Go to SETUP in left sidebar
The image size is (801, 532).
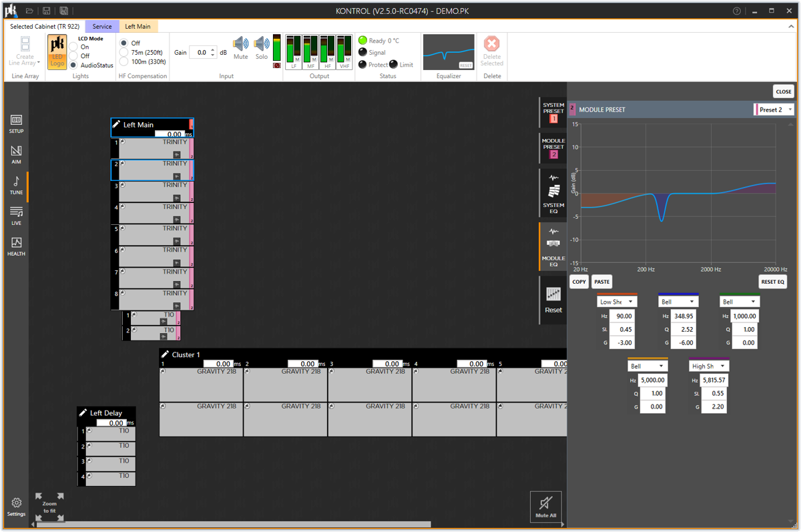pos(16,124)
